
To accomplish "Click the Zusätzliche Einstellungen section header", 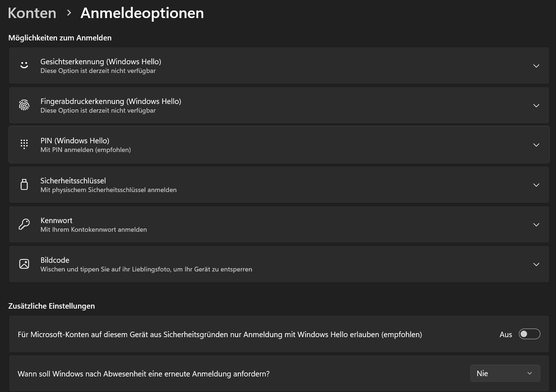I will click(x=52, y=306).
